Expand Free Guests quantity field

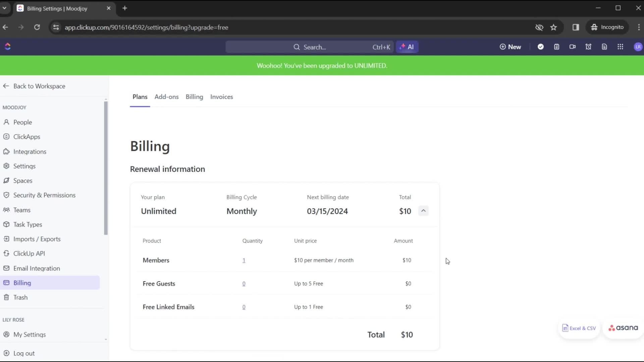pyautogui.click(x=243, y=283)
